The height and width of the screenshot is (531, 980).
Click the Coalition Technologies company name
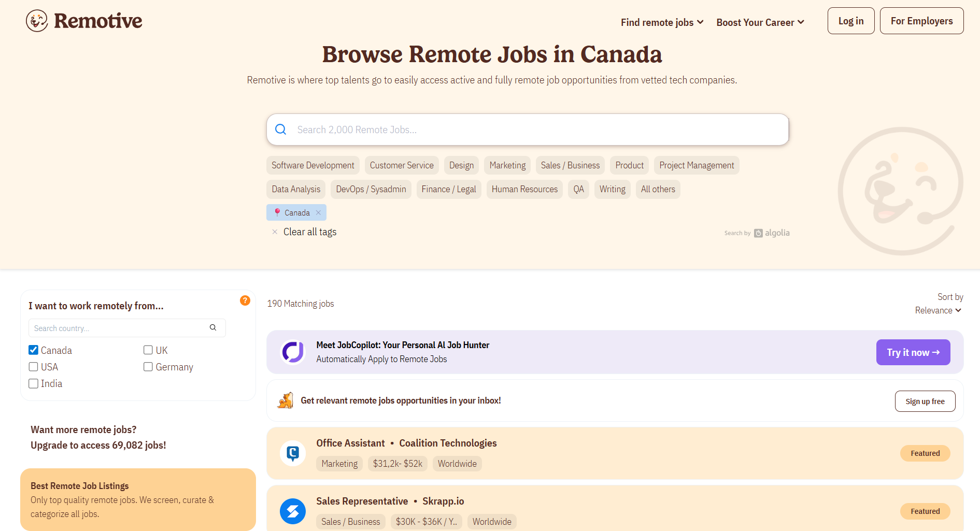tap(448, 443)
